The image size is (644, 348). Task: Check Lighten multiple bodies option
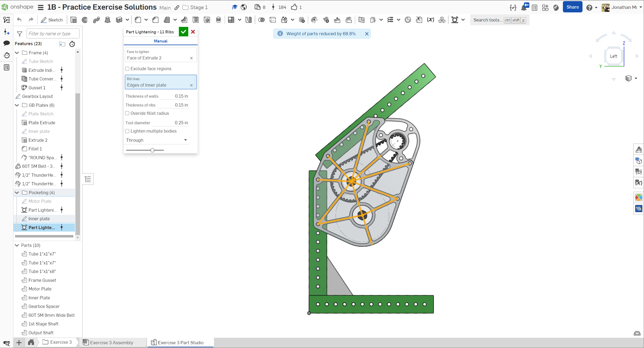click(127, 131)
